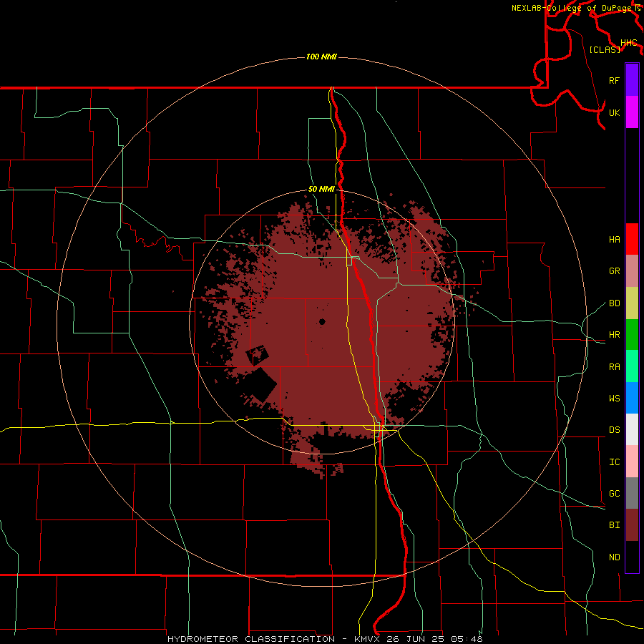Click the UK magenta color swatch
Viewport: 644px width, 644px height.
point(632,112)
